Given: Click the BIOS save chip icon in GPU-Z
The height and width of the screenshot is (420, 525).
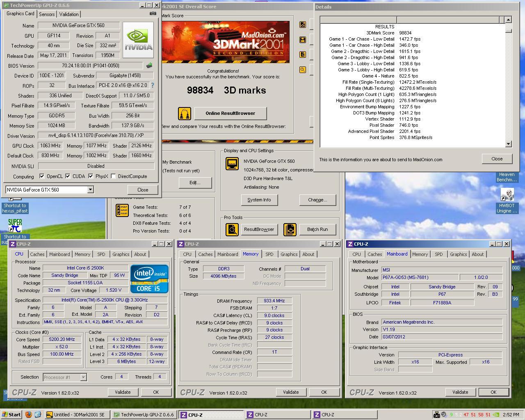Looking at the screenshot, I should [x=149, y=66].
